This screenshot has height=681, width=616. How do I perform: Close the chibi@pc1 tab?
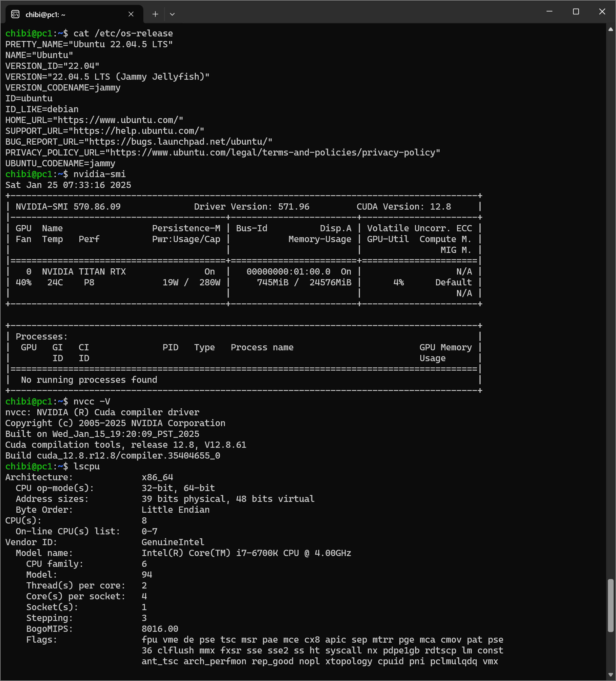tap(131, 14)
